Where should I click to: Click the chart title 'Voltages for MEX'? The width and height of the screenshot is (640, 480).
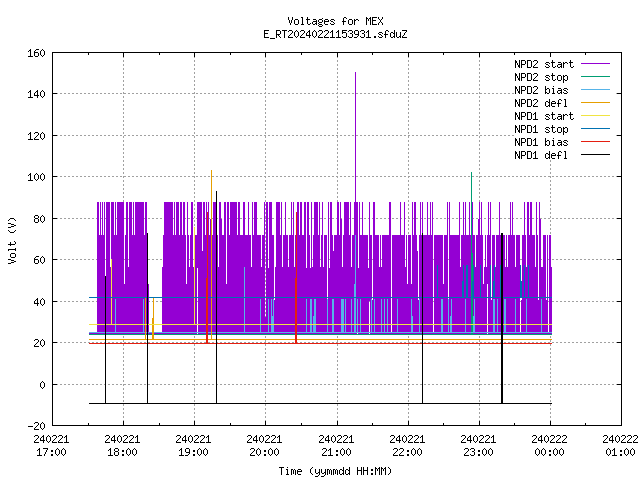pyautogui.click(x=335, y=21)
